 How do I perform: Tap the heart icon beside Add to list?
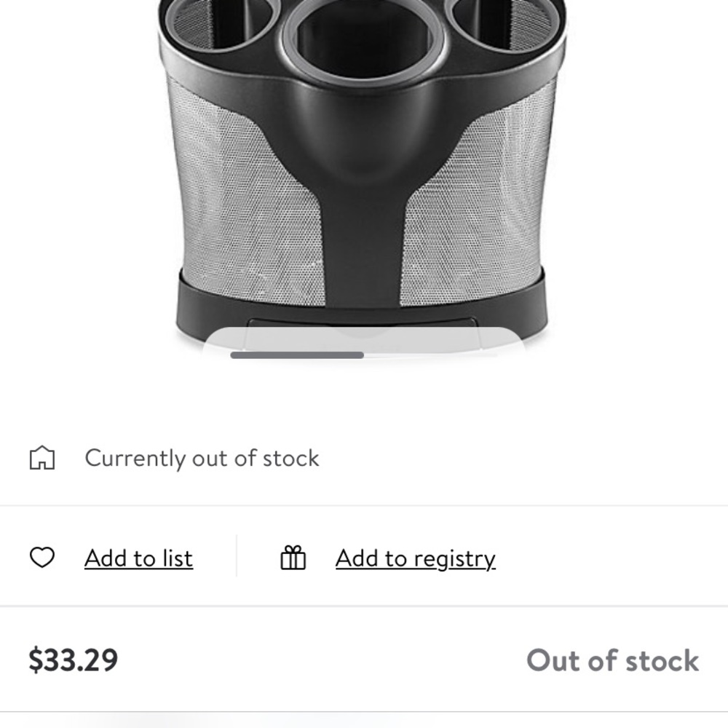42,557
